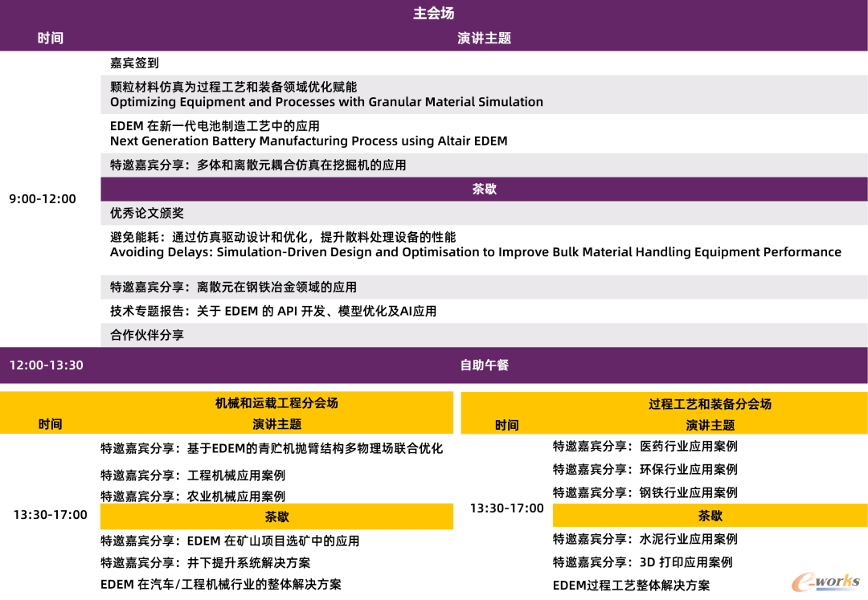Select the Avoiding Delays simulation-driven design talk
Viewport: 868px width, 600px height.
point(475,252)
